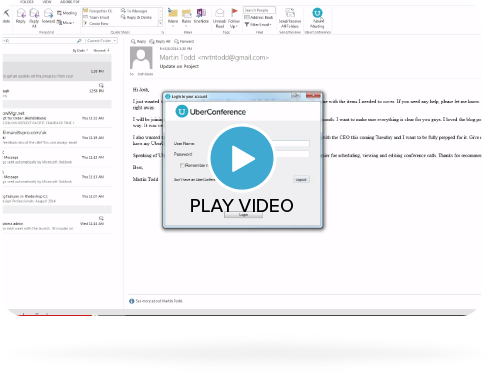Click Reply in the reading pane
488x374 pixels.
138,41
